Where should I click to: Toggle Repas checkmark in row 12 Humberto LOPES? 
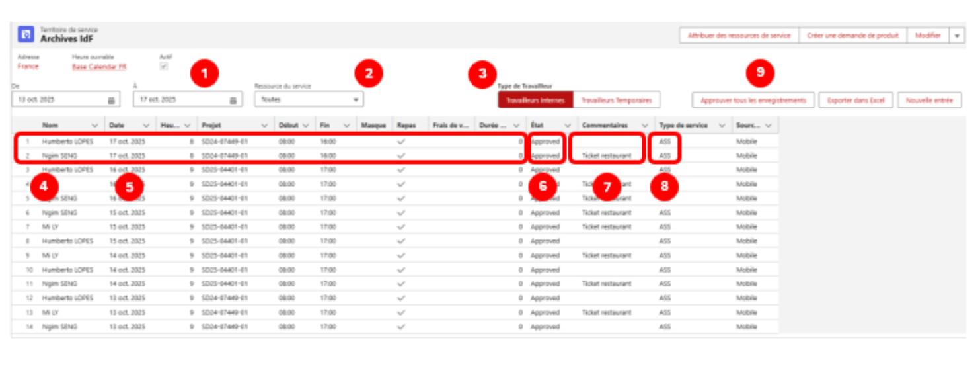pyautogui.click(x=401, y=298)
